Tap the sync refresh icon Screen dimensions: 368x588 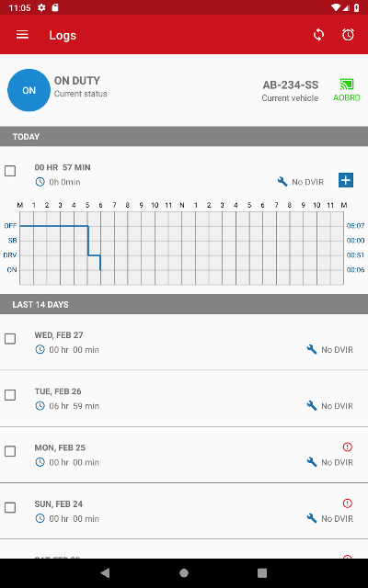(318, 35)
